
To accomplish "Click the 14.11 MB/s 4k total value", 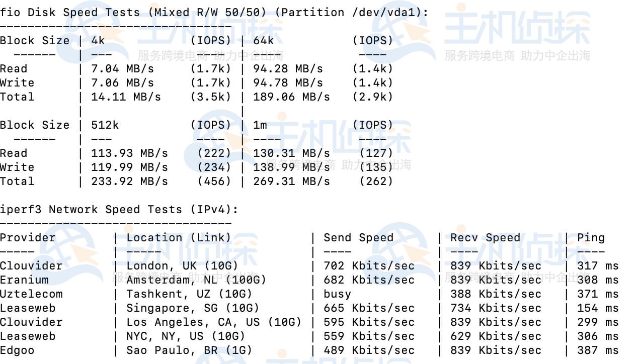I will [126, 97].
